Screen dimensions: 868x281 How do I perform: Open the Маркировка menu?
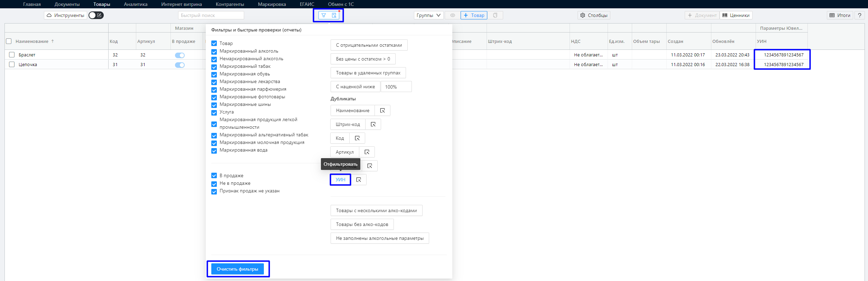pyautogui.click(x=272, y=4)
